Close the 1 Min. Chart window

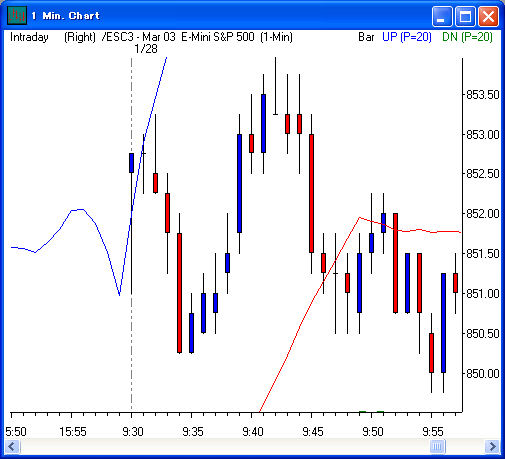click(x=488, y=16)
